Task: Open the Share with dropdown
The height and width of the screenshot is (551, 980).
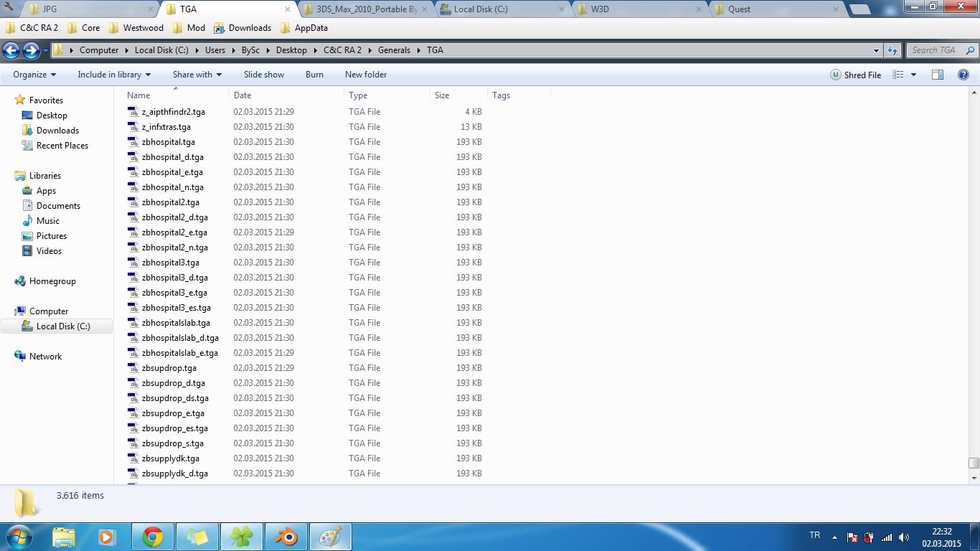Action: pos(197,75)
